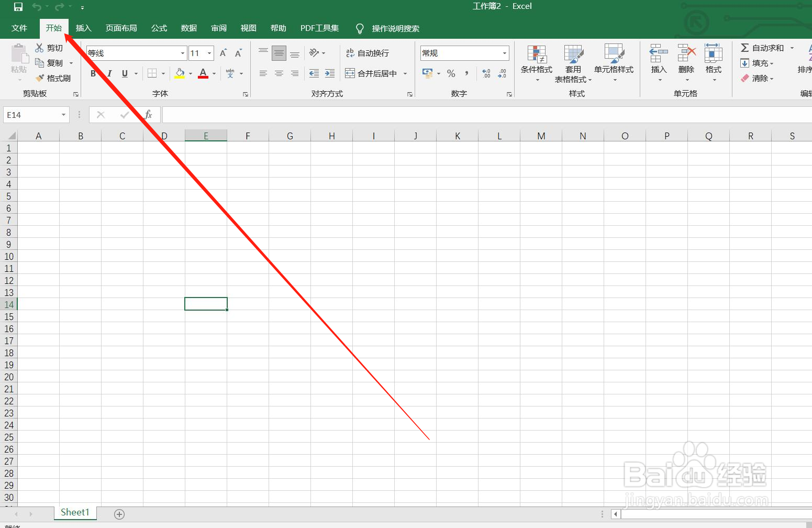Switch to the Formulas (公式) tab
812x528 pixels.
pyautogui.click(x=159, y=28)
